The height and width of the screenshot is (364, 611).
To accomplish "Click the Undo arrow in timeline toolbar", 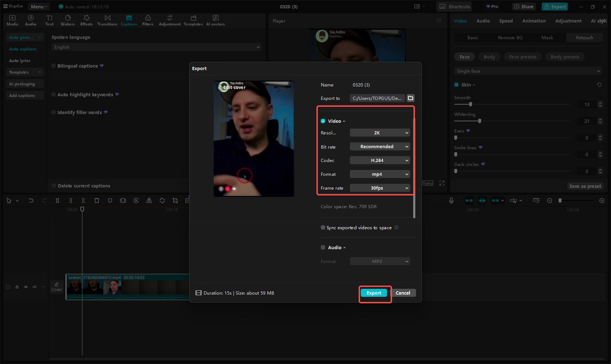I will (31, 201).
